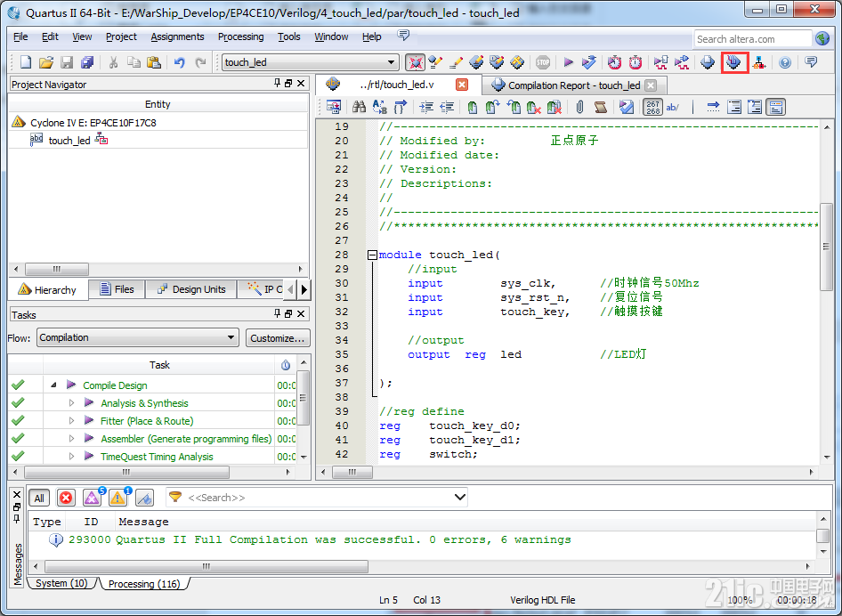Image resolution: width=842 pixels, height=616 pixels.
Task: Decrease indent icon in editor toolbar
Action: click(447, 107)
